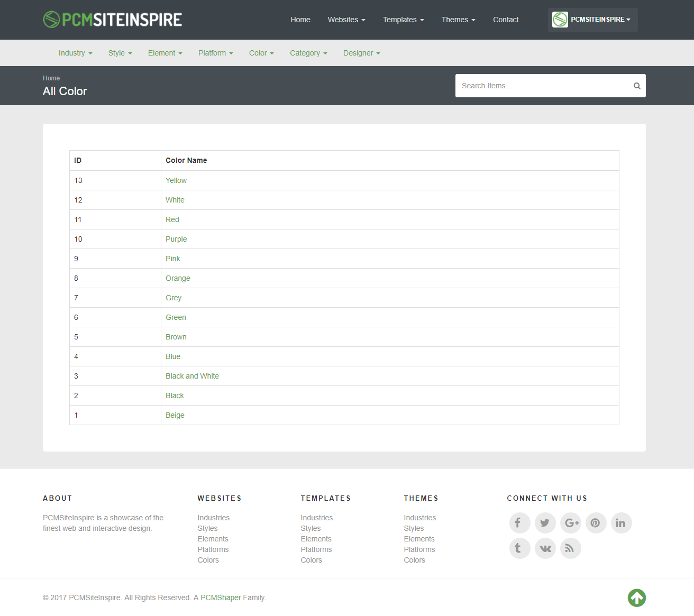Follow the PCMShaper link in footer
The width and height of the screenshot is (694, 616).
coord(221,597)
